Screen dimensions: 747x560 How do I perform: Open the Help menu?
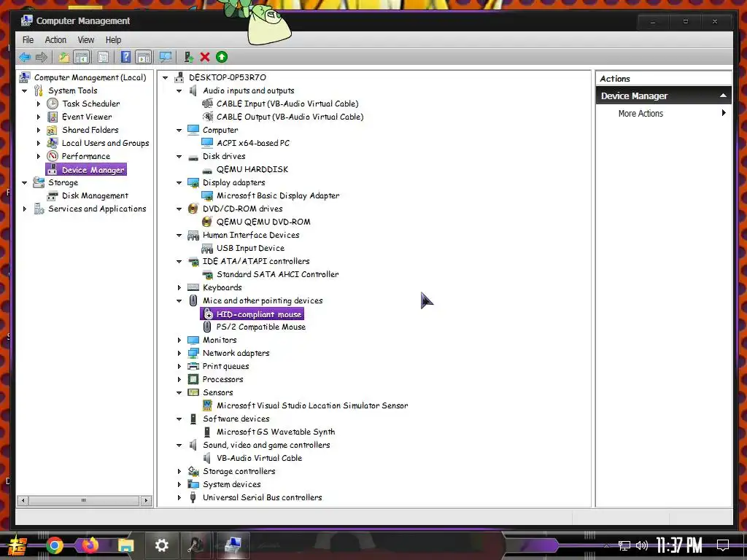113,40
